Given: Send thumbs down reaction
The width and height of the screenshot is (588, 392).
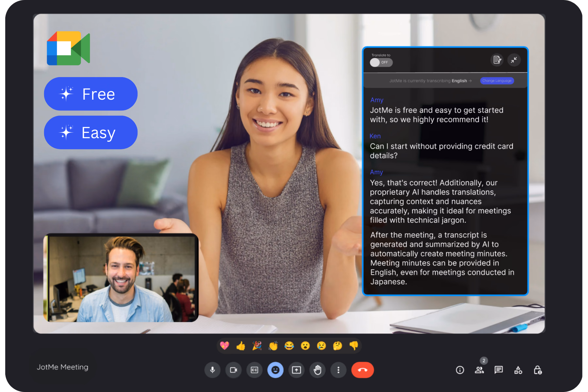Looking at the screenshot, I should tap(354, 346).
